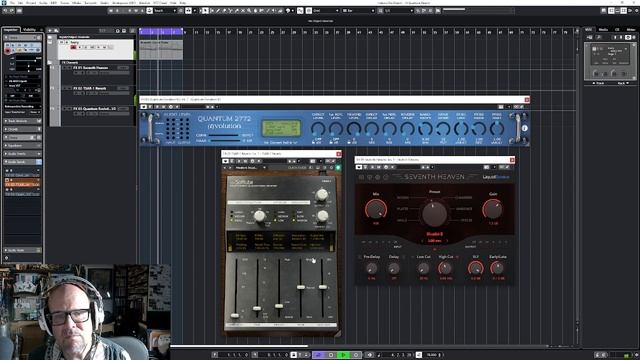
Task: Click the fourth Seventh Heaven header icon
Action: [386, 177]
